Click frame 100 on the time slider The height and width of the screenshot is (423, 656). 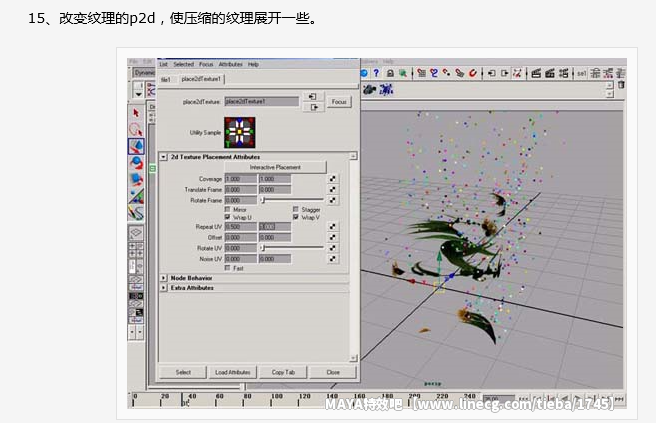tap(277, 396)
